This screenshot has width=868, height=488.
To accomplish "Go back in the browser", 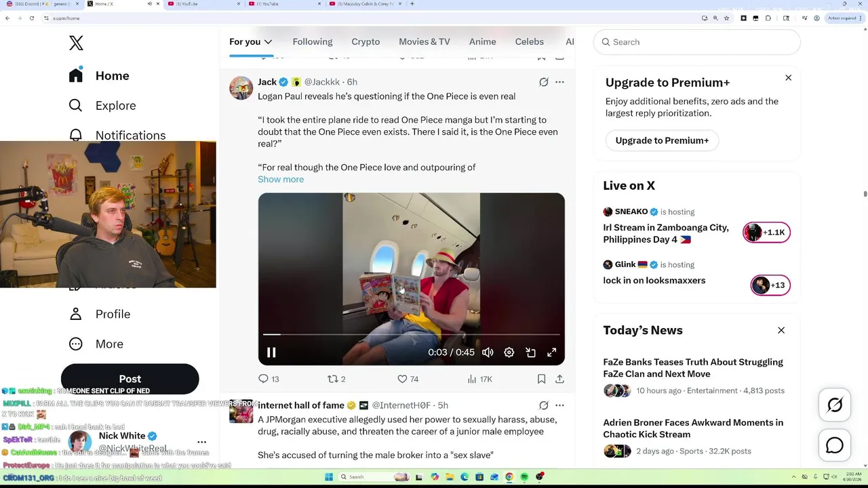I will (x=7, y=18).
